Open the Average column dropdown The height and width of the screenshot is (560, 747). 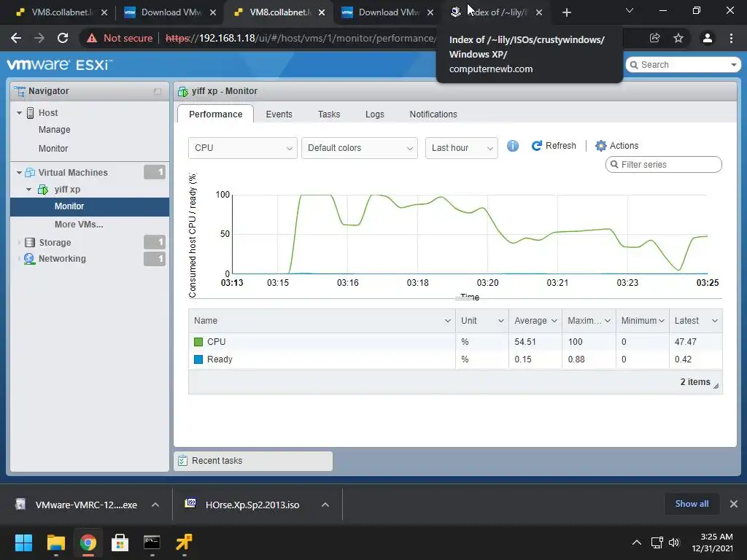554,321
